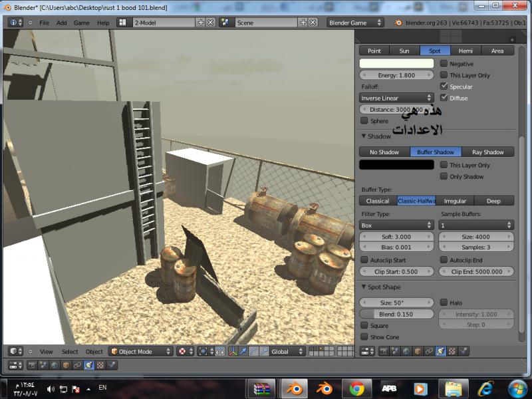Open Constraints chain-link tab in right properties panel

429,351
